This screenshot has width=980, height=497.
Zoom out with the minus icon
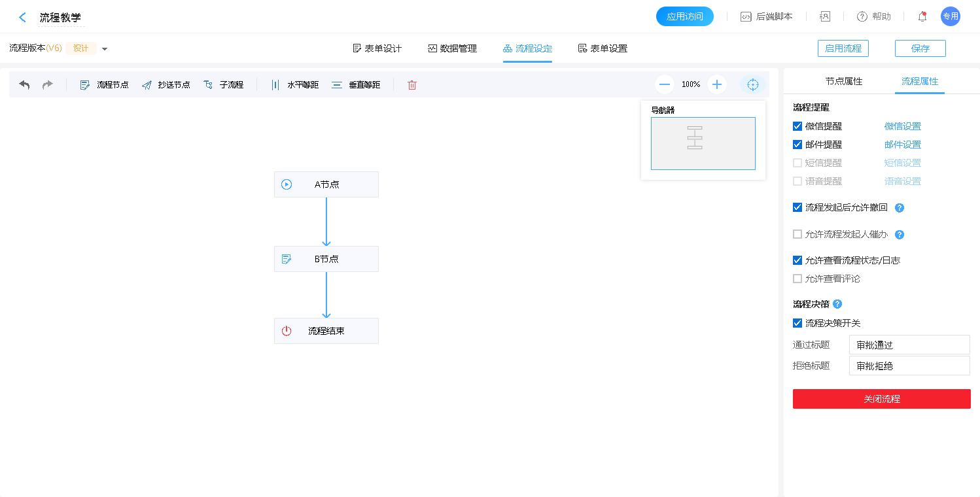(x=665, y=84)
